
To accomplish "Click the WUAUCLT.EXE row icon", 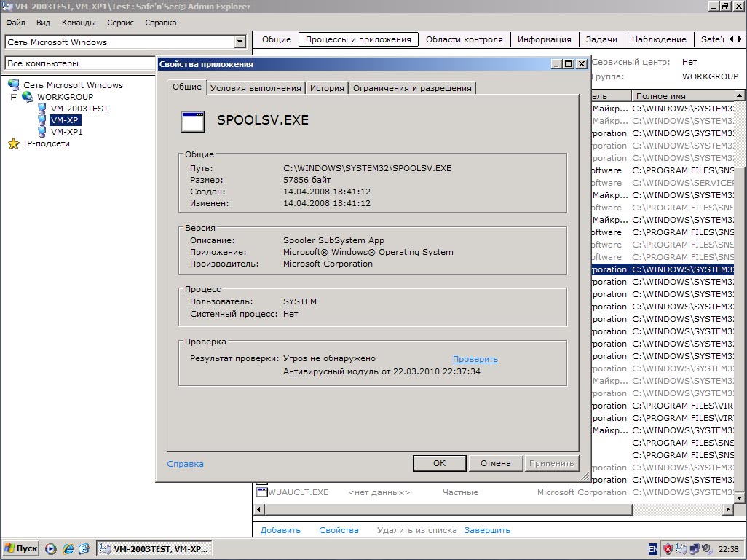I will tap(261, 492).
